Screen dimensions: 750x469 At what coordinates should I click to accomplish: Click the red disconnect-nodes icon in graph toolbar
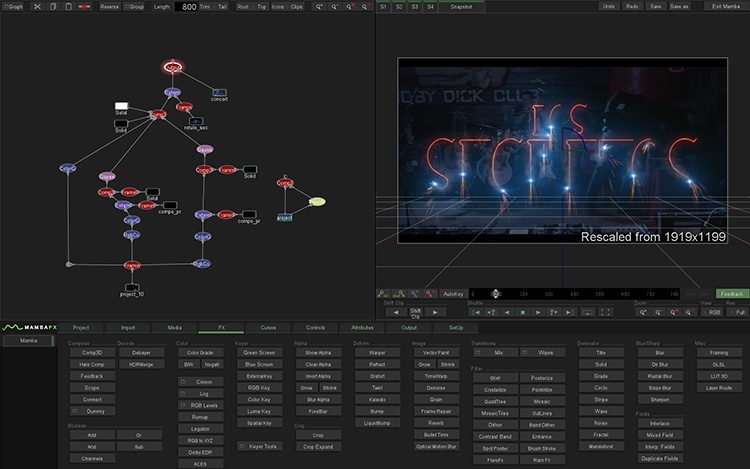pyautogui.click(x=84, y=7)
